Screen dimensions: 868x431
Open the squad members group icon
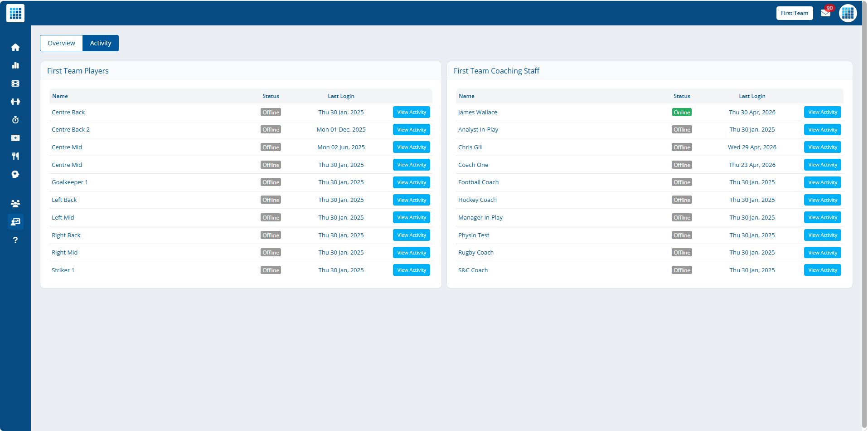pyautogui.click(x=15, y=204)
